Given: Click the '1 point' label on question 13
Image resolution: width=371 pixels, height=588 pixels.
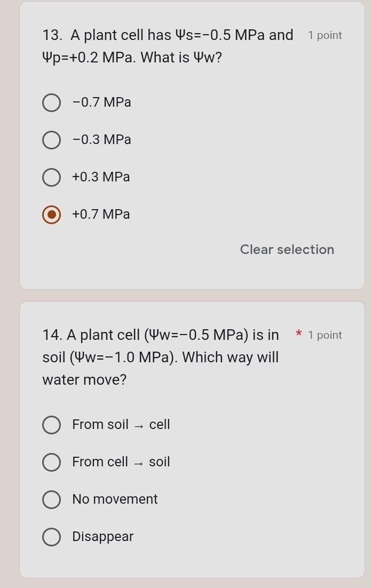Looking at the screenshot, I should tap(325, 35).
